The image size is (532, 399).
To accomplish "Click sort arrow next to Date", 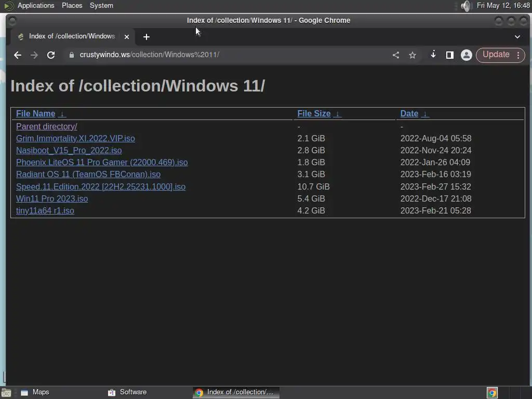I will click(425, 114).
